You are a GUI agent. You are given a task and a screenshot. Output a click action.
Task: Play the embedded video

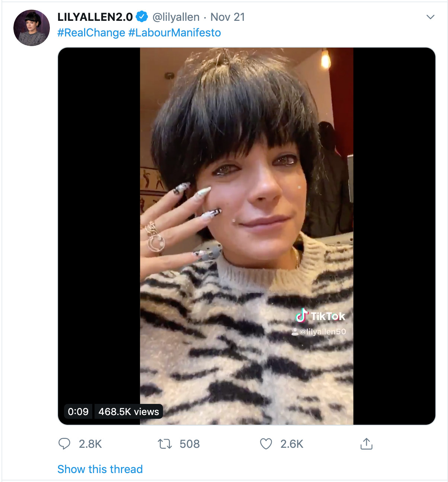247,236
